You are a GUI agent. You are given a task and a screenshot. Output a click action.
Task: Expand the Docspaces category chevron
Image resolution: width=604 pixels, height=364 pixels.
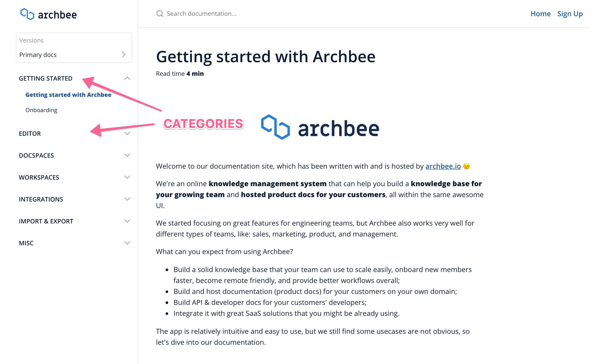pyautogui.click(x=127, y=155)
